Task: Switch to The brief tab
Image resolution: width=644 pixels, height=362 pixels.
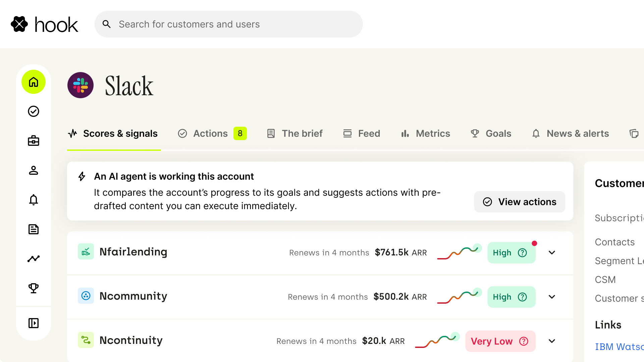Action: pyautogui.click(x=294, y=133)
